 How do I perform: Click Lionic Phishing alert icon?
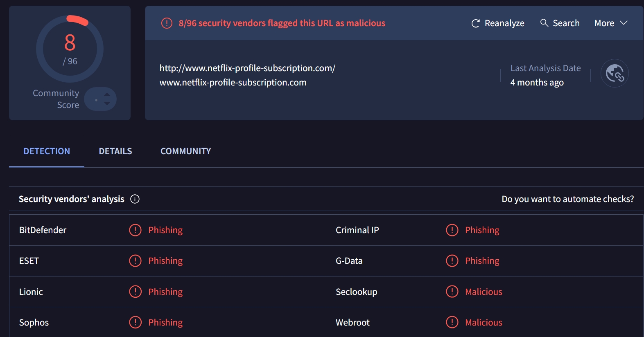point(135,292)
